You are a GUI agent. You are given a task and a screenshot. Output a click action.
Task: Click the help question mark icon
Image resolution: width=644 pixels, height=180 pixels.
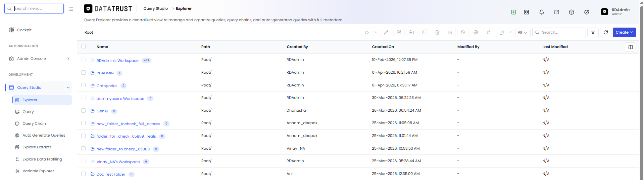572,12
